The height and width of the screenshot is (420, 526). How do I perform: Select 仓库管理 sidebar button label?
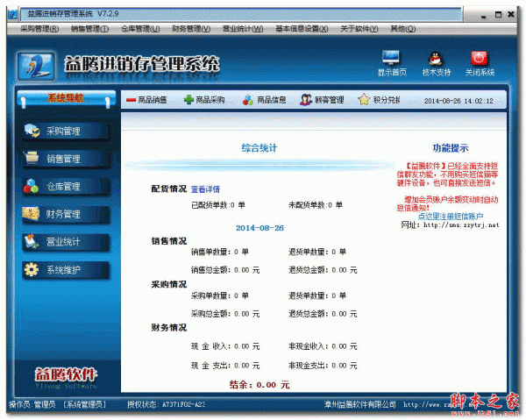click(x=63, y=187)
